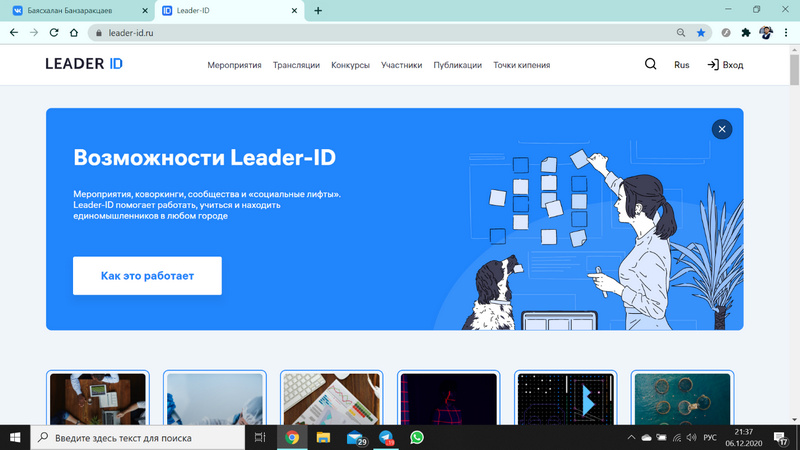Open a new browser tab
This screenshot has width=800, height=450.
point(318,10)
